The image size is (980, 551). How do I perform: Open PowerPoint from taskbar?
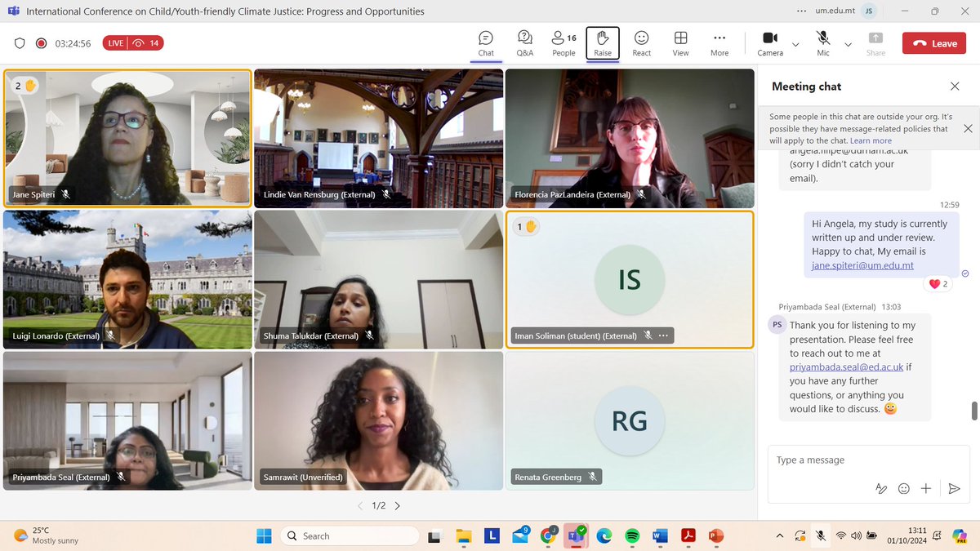coord(715,535)
